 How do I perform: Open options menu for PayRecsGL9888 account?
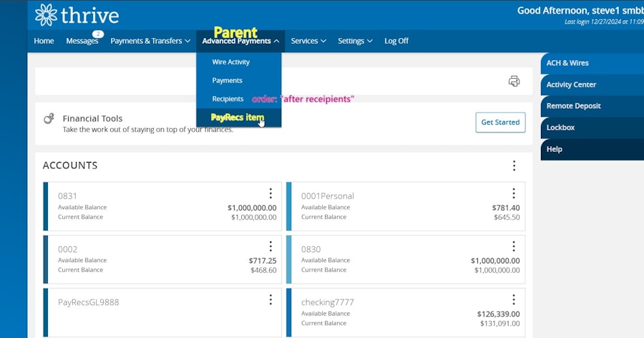click(x=270, y=299)
